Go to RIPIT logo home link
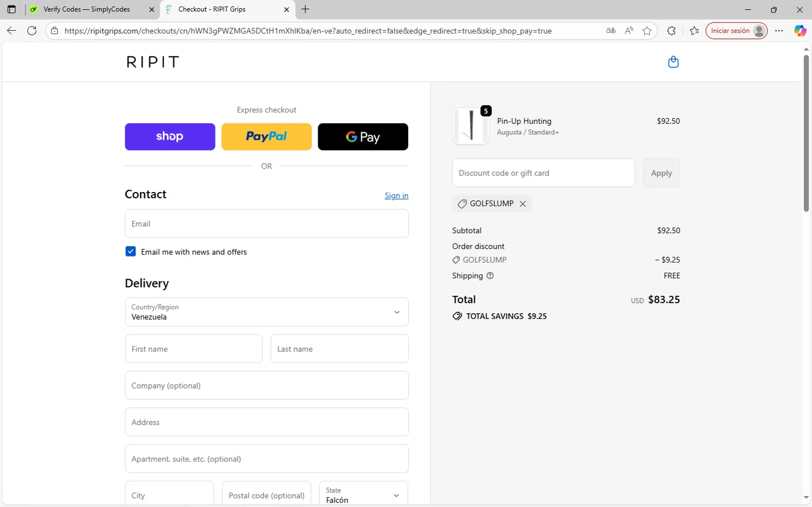 [x=153, y=62]
